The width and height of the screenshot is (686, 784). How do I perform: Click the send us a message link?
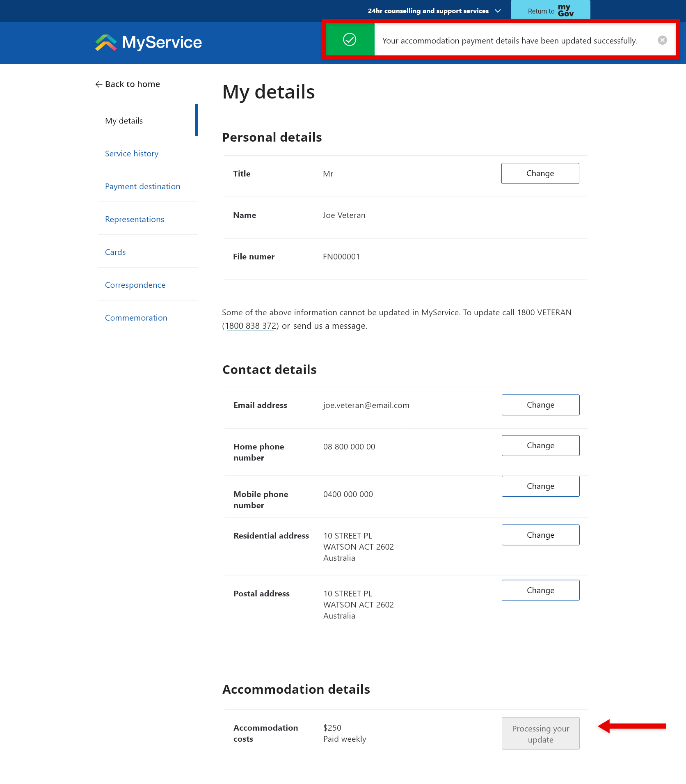(x=329, y=326)
